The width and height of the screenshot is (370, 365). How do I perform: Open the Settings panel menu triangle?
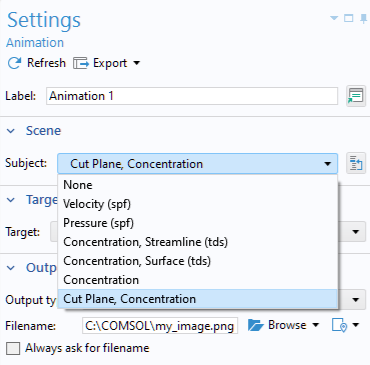click(334, 18)
